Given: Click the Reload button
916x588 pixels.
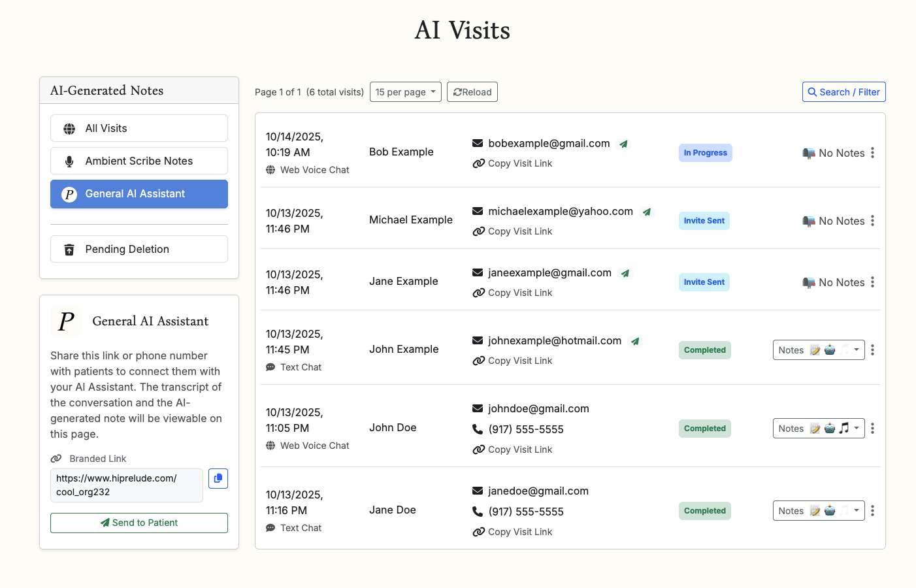Looking at the screenshot, I should [x=472, y=92].
